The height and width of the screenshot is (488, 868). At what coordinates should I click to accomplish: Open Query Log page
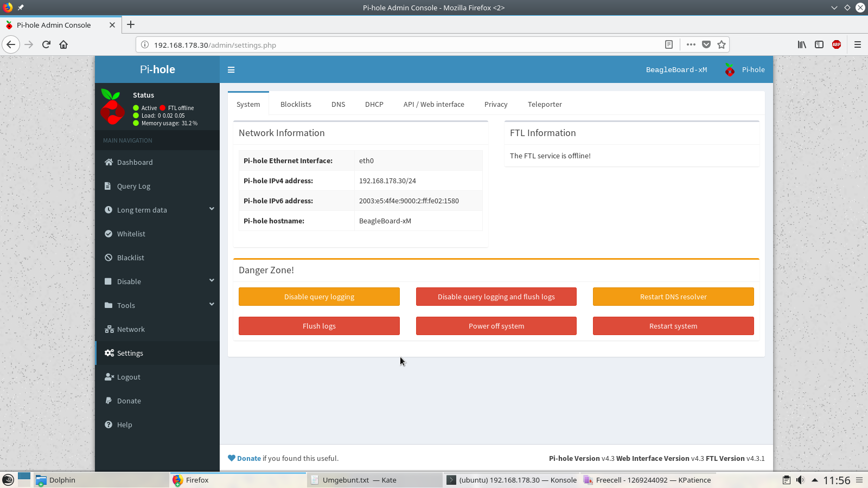[157, 186]
